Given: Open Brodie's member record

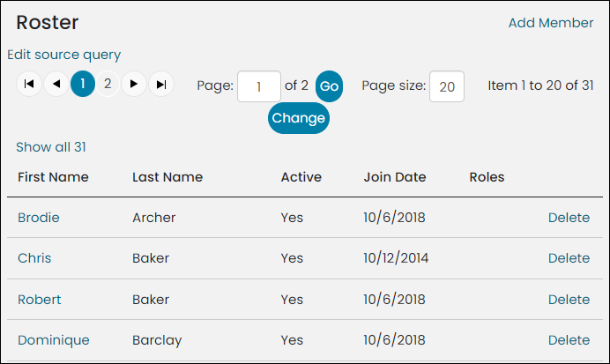Looking at the screenshot, I should [39, 218].
